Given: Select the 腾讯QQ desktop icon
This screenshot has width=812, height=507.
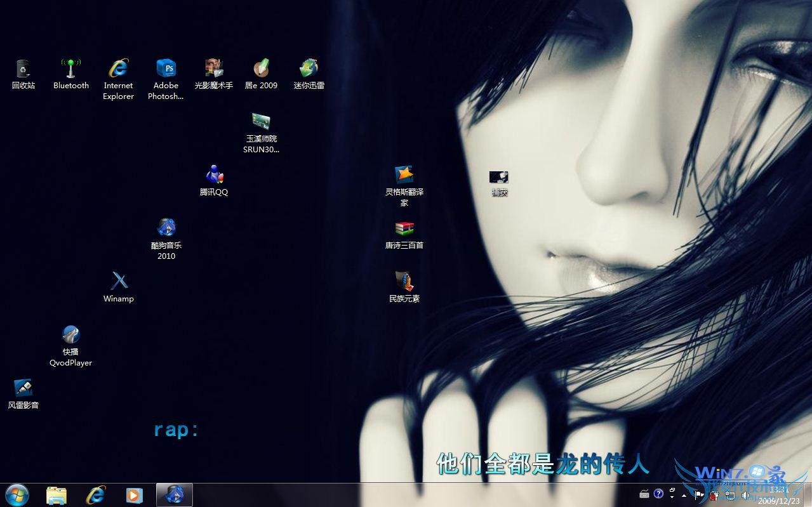Looking at the screenshot, I should tap(214, 181).
